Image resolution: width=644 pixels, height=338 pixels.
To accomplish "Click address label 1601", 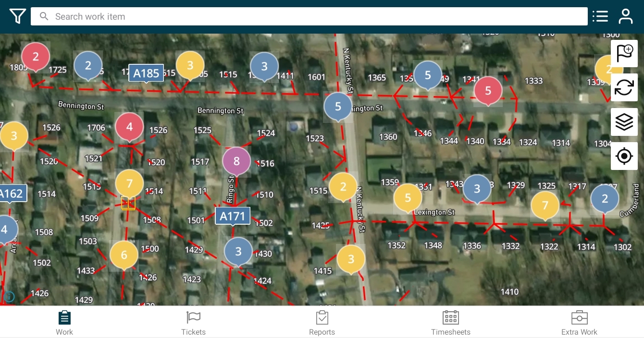I will [x=316, y=77].
